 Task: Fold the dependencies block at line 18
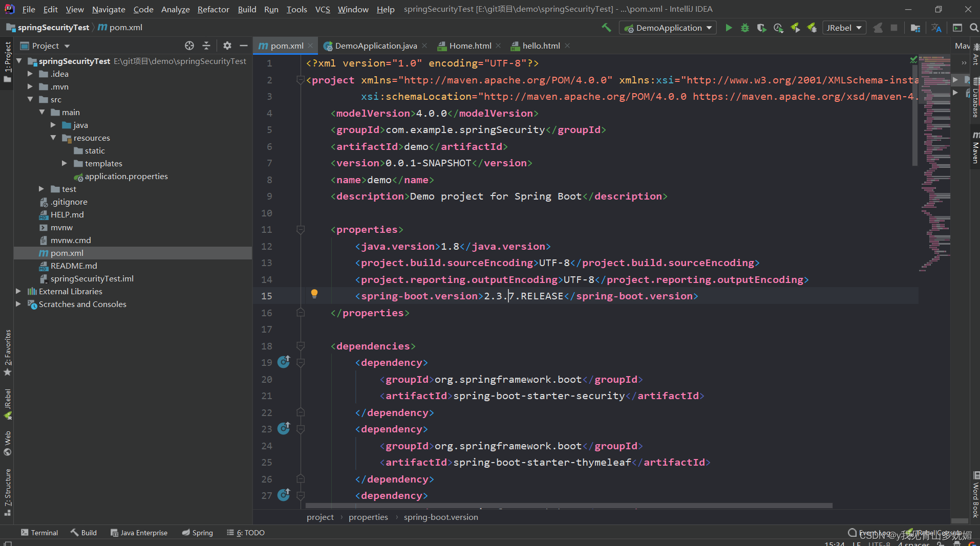(x=301, y=346)
